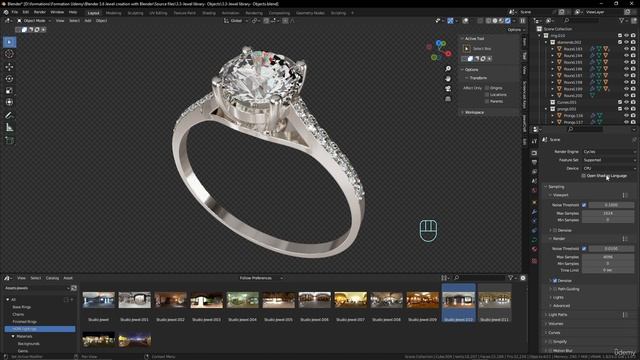Open the Edit menu
This screenshot has height=360, width=640.
tap(26, 12)
